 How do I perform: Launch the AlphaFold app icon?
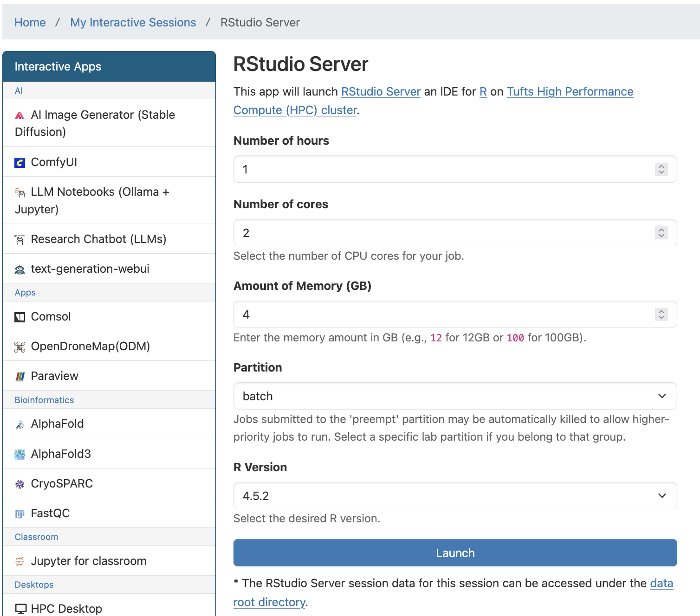click(x=19, y=423)
